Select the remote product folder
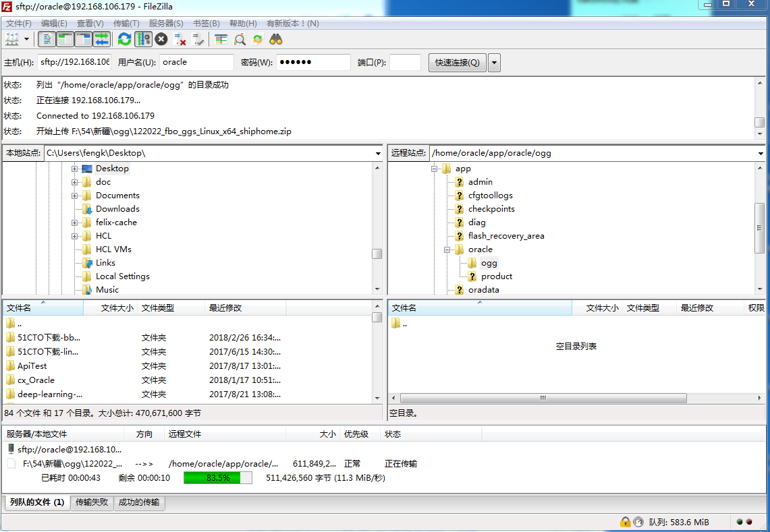Viewport: 770px width, 532px height. click(497, 277)
